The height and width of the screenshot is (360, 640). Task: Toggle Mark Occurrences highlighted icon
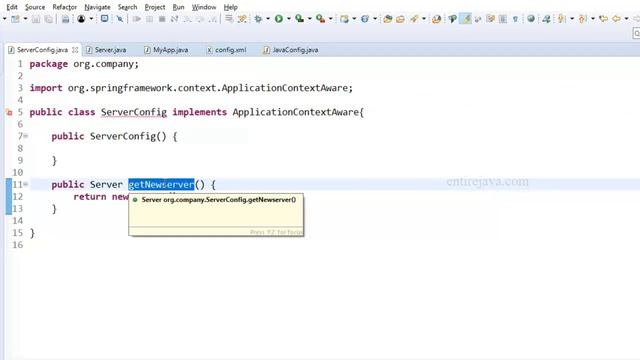tap(465, 19)
